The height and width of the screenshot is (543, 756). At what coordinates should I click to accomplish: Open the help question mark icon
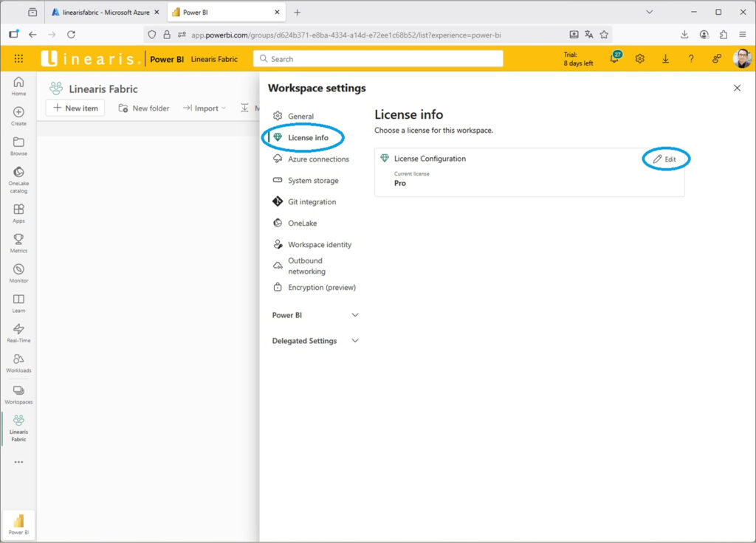691,59
